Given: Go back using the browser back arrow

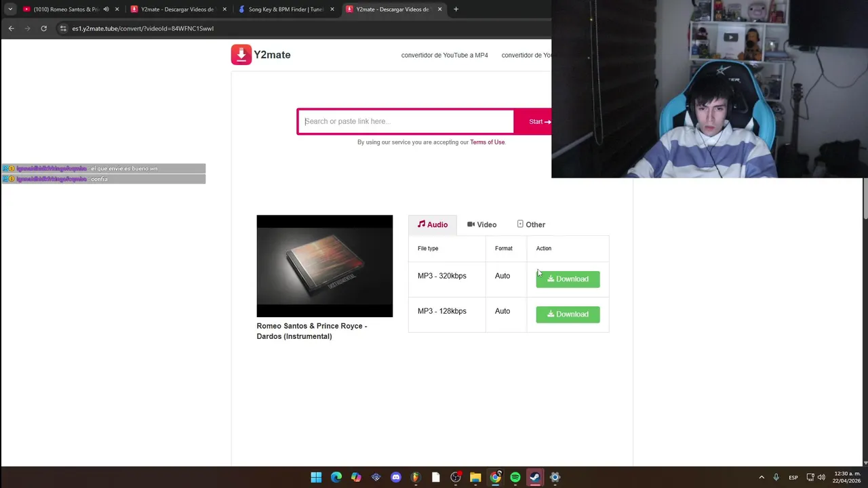Looking at the screenshot, I should coord(11,28).
